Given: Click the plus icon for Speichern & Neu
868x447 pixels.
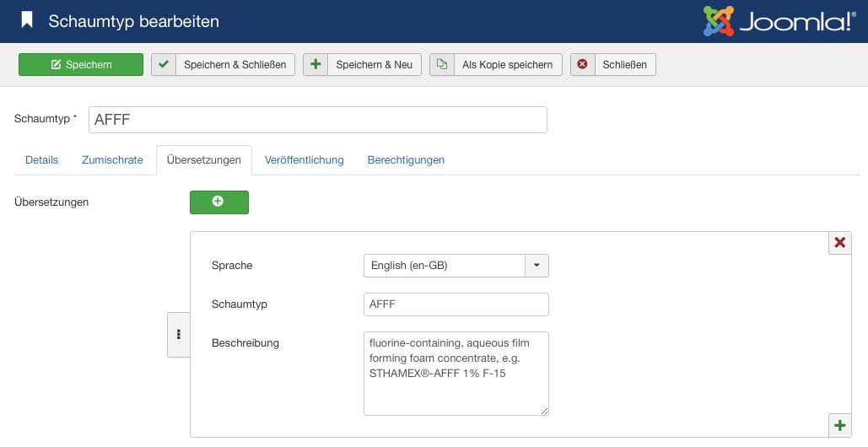Looking at the screenshot, I should tap(315, 64).
